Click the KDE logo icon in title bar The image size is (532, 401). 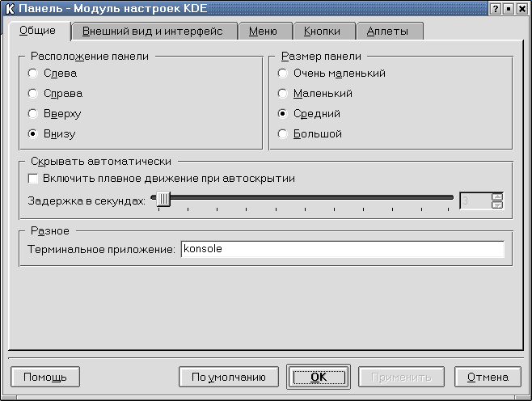coord(9,8)
